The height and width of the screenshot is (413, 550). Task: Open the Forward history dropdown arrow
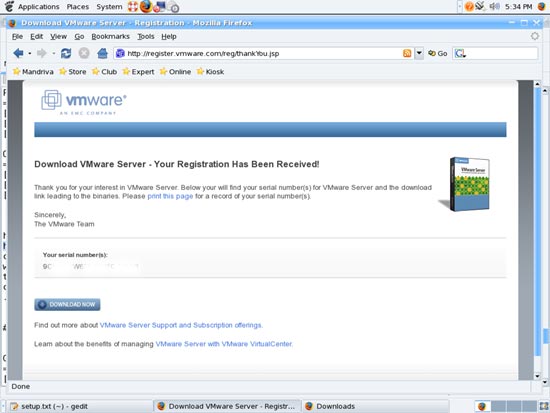click(54, 54)
